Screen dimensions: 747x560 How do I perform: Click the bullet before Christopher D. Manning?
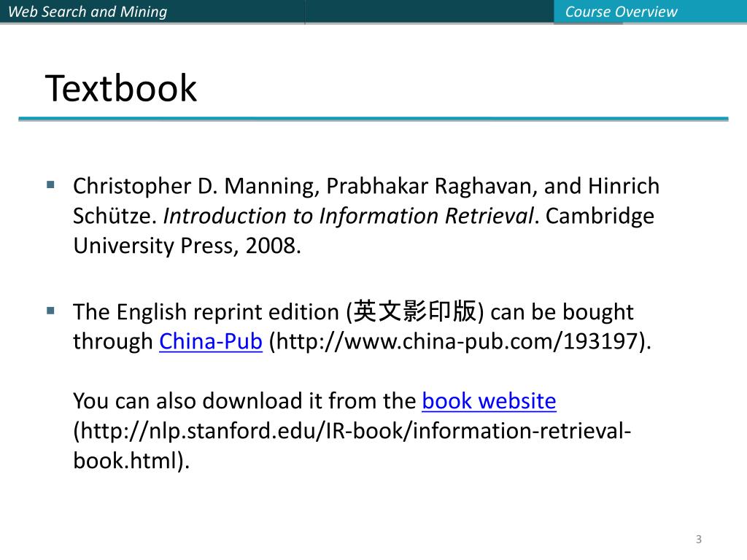click(x=51, y=184)
